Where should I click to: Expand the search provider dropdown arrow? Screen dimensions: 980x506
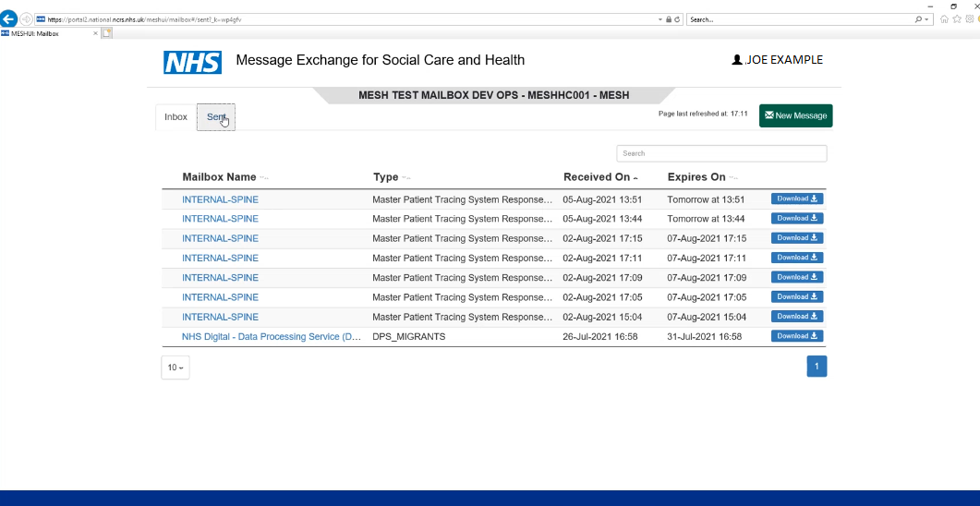pyautogui.click(x=926, y=19)
